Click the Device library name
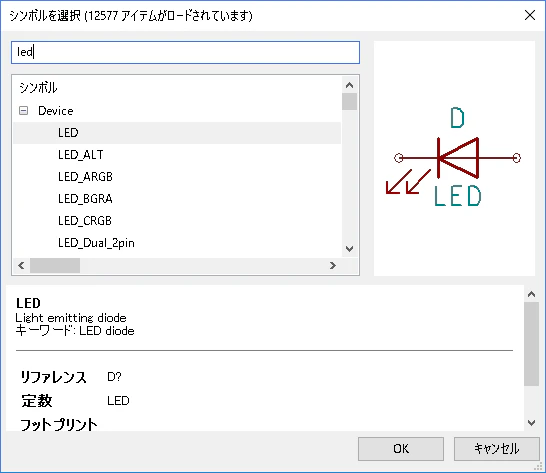The image size is (546, 473). [x=56, y=111]
